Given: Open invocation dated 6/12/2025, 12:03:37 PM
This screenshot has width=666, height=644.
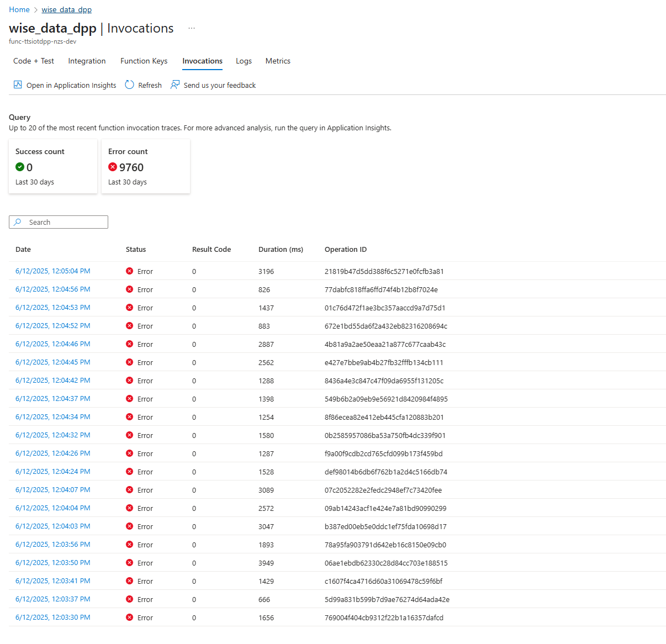Looking at the screenshot, I should click(53, 599).
